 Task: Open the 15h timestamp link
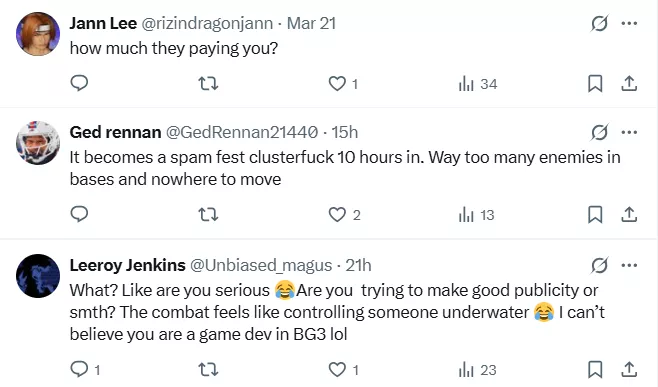345,132
